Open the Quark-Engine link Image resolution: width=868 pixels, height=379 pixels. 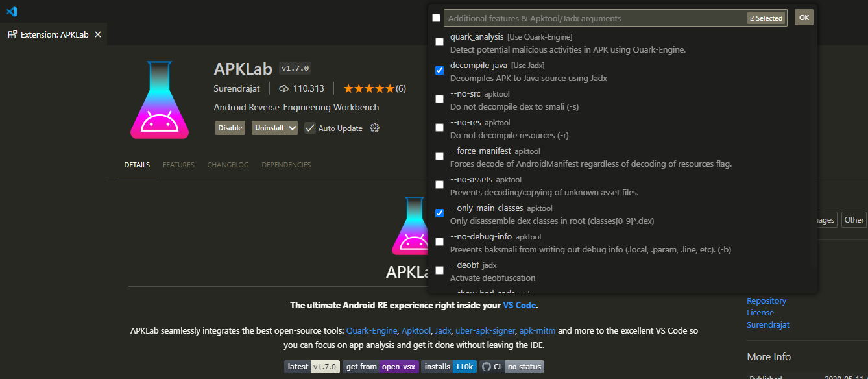[x=371, y=330]
